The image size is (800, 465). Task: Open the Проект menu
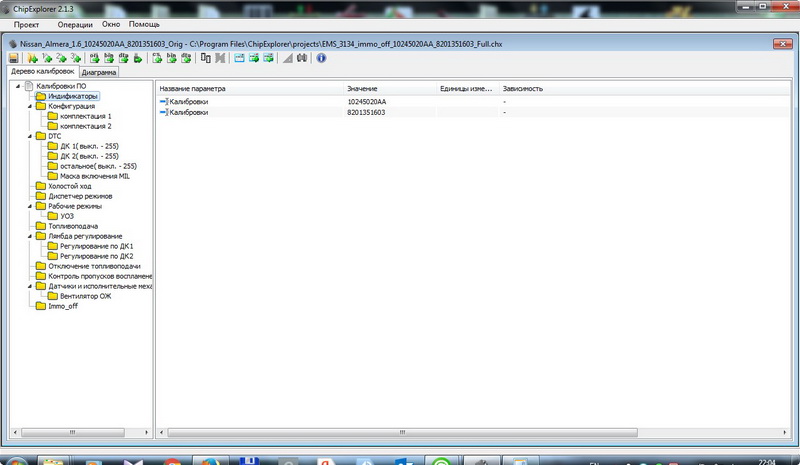point(26,23)
